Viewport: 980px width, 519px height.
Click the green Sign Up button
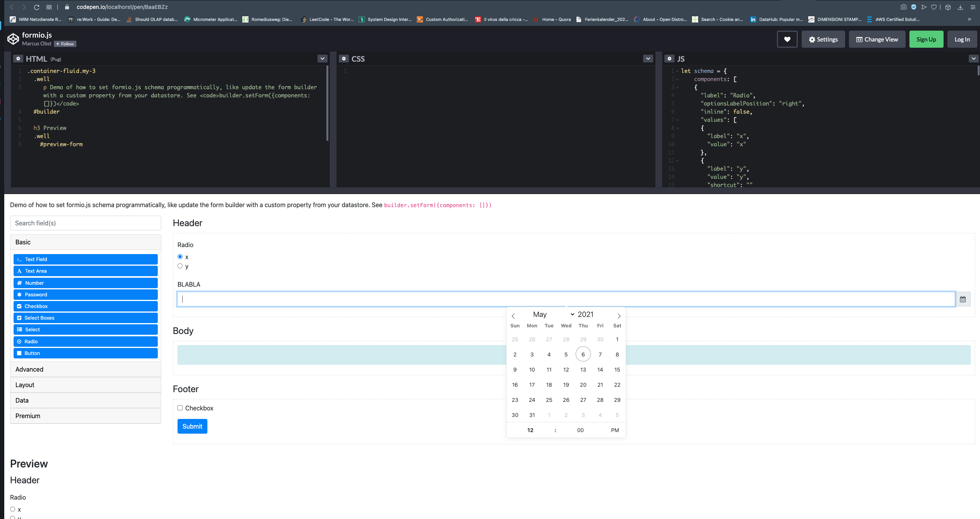(926, 39)
